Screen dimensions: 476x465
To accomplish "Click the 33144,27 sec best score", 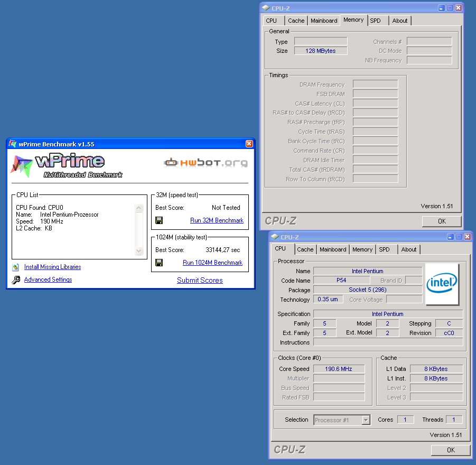I will coord(223,249).
